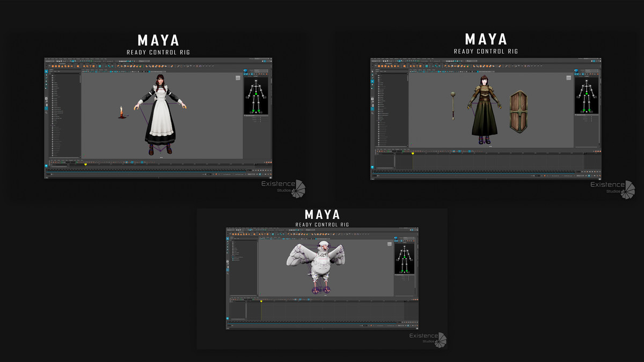Click the smooth shaded display icon in viewport toolbar
644x362 pixels.
(111, 72)
